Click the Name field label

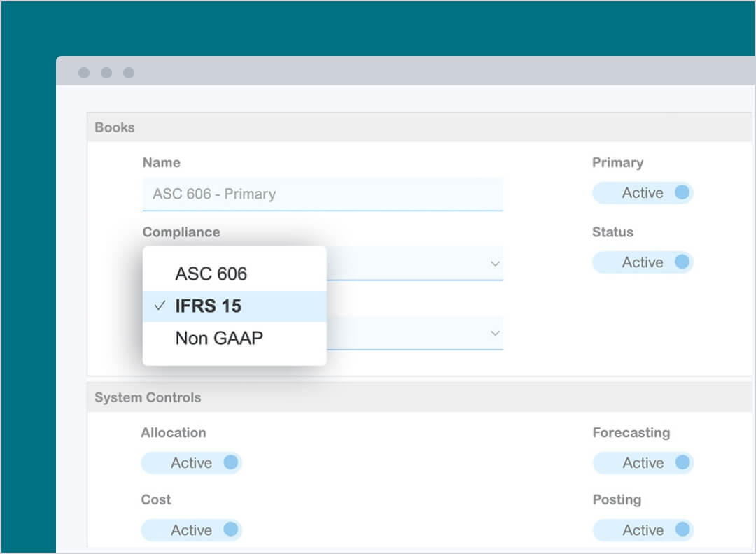pos(162,162)
